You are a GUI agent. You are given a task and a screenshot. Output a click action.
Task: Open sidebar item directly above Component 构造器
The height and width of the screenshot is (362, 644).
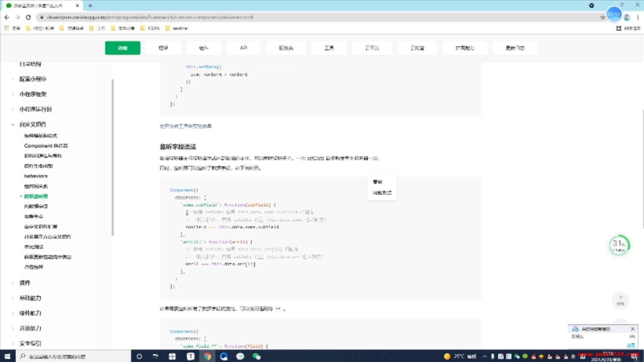tap(41, 136)
